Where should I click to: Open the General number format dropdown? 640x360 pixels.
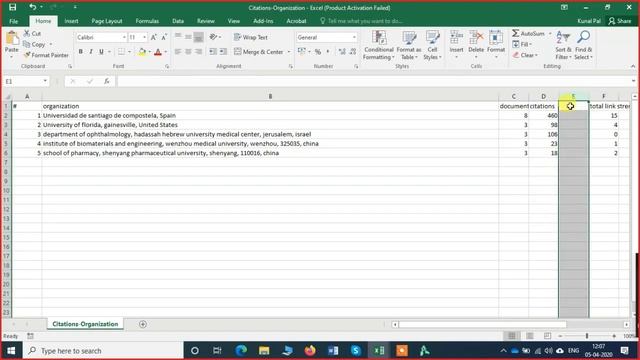coord(354,37)
